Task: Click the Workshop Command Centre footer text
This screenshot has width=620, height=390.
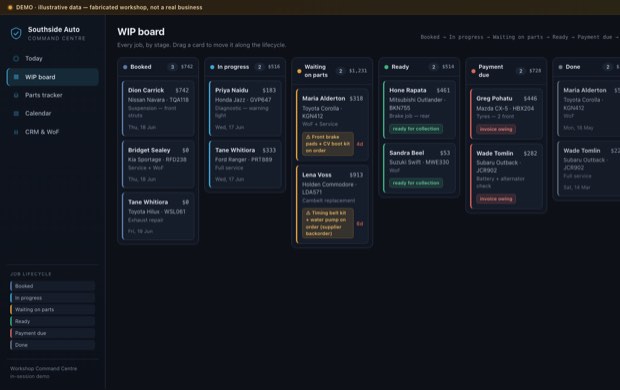Action: (x=43, y=369)
